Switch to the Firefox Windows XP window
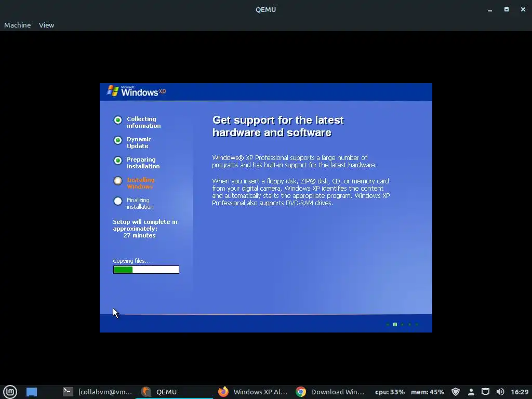 point(252,392)
